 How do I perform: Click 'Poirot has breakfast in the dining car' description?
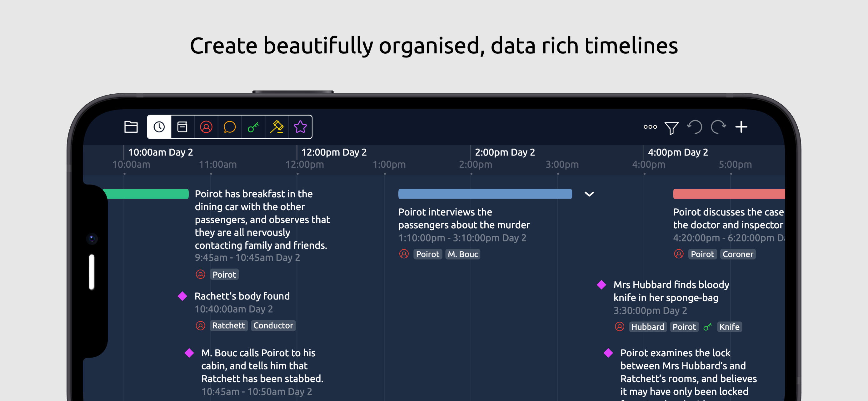pyautogui.click(x=262, y=220)
